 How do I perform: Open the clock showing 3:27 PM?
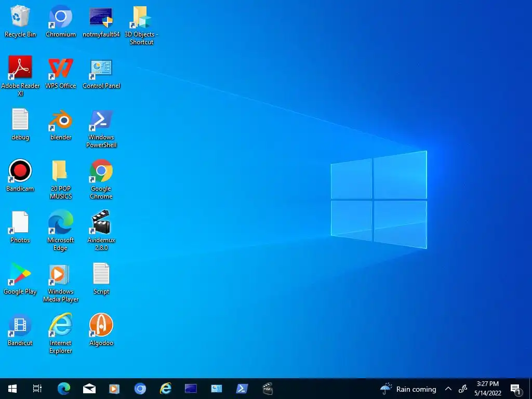click(487, 389)
